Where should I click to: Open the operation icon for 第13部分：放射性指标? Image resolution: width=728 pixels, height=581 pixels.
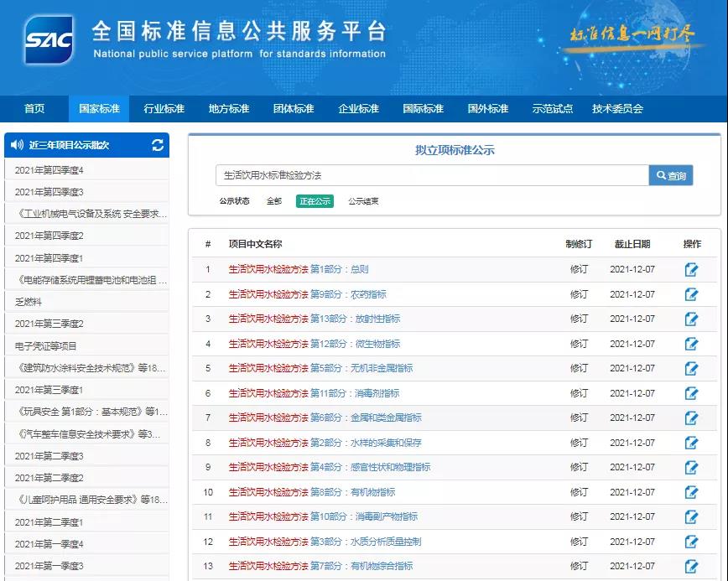[691, 319]
